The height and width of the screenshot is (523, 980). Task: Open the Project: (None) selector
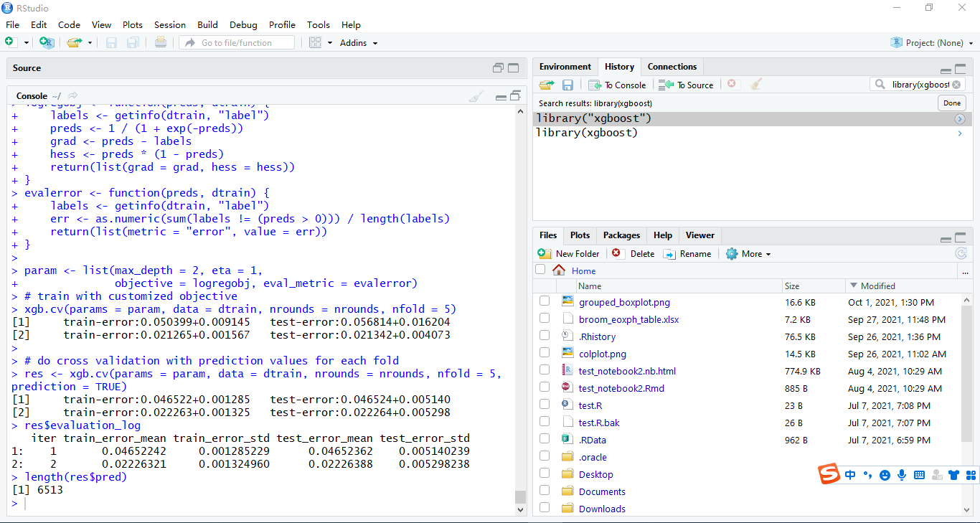point(932,42)
